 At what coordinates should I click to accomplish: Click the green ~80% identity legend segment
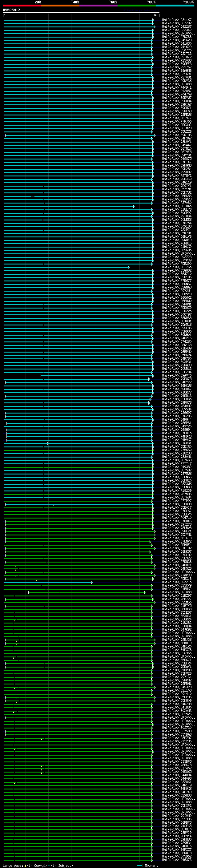coord(136,6)
